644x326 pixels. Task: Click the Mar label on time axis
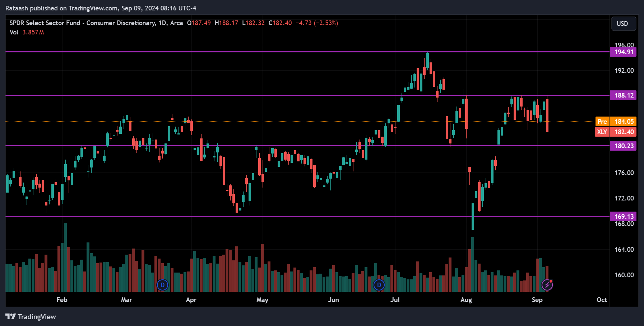[126, 300]
